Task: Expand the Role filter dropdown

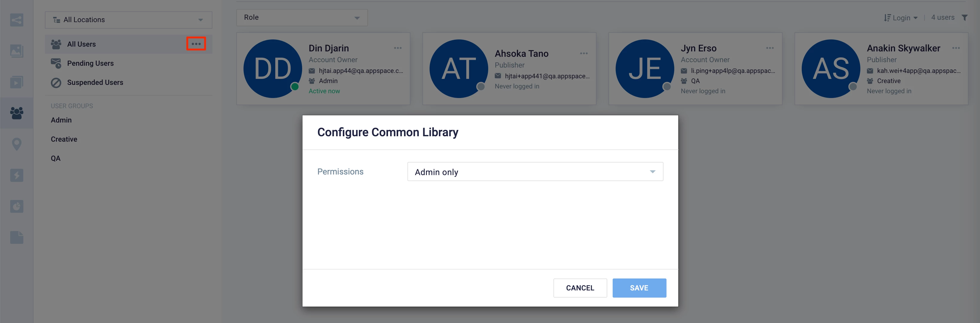Action: (x=302, y=18)
